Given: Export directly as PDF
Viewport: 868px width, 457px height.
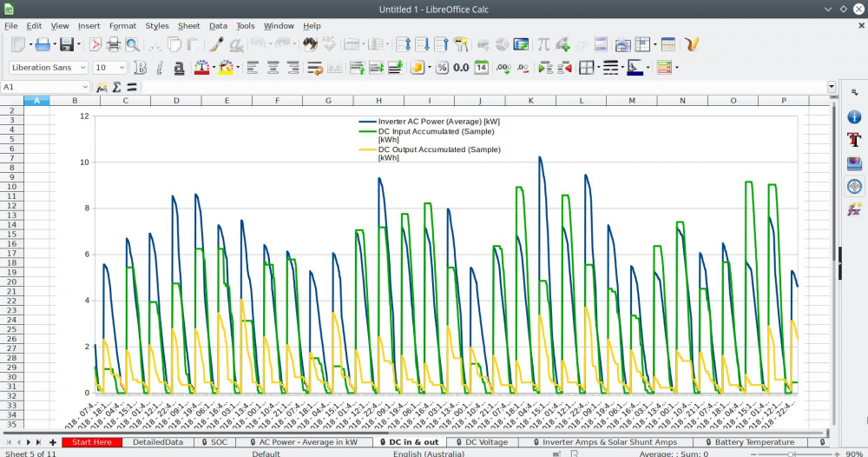Looking at the screenshot, I should (x=95, y=44).
